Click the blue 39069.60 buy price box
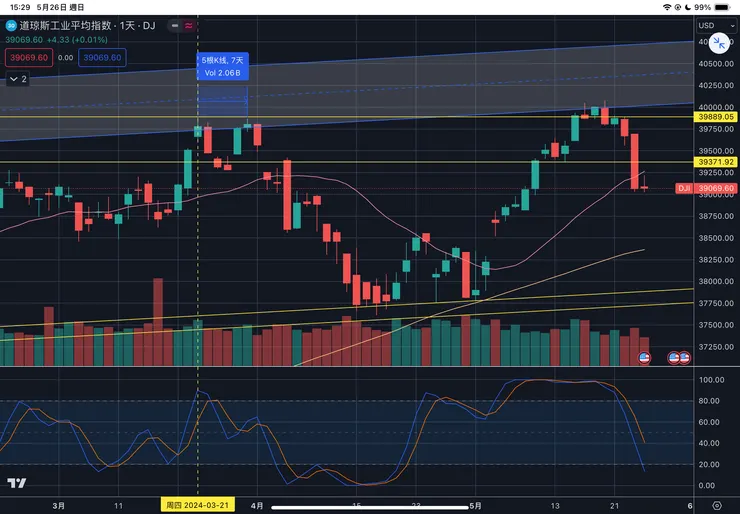The width and height of the screenshot is (740, 514). (102, 58)
